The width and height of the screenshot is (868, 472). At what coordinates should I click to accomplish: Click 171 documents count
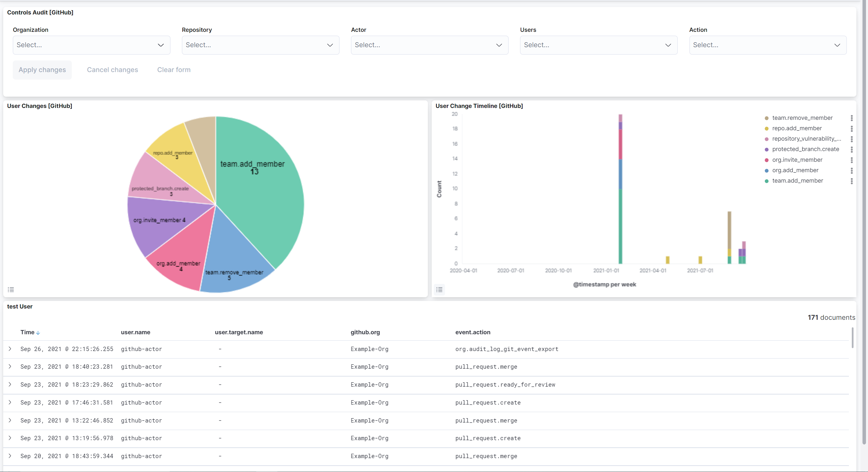(831, 317)
